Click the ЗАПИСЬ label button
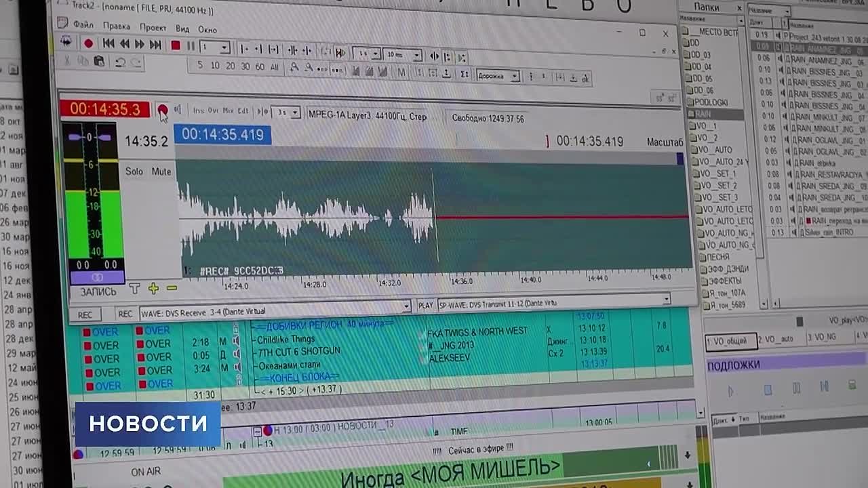This screenshot has width=868, height=488. pos(98,291)
